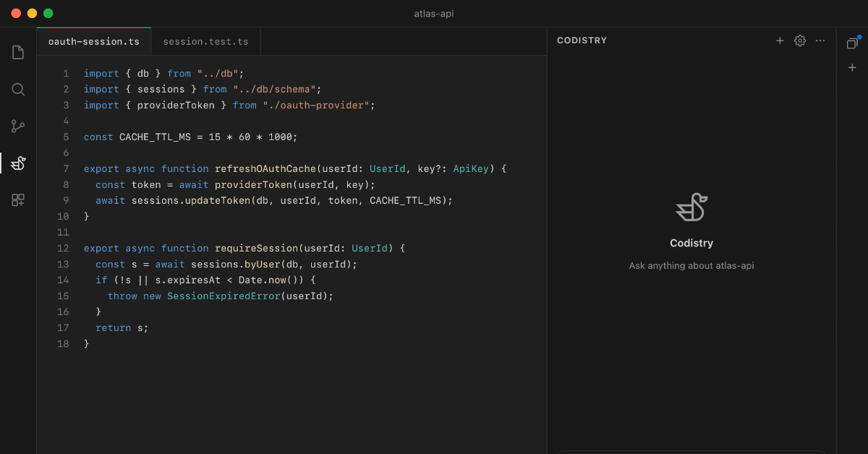The image size is (868, 454).
Task: Open Codistry more options ellipsis
Action: point(820,40)
